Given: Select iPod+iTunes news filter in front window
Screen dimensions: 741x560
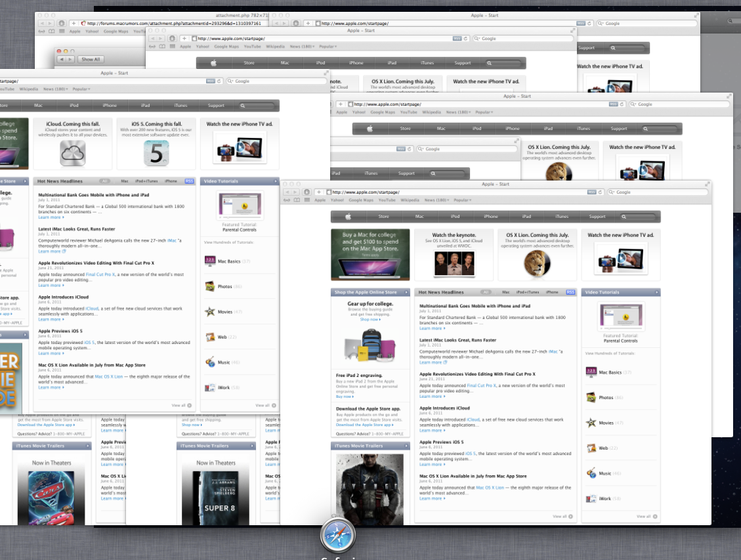Looking at the screenshot, I should 528,292.
